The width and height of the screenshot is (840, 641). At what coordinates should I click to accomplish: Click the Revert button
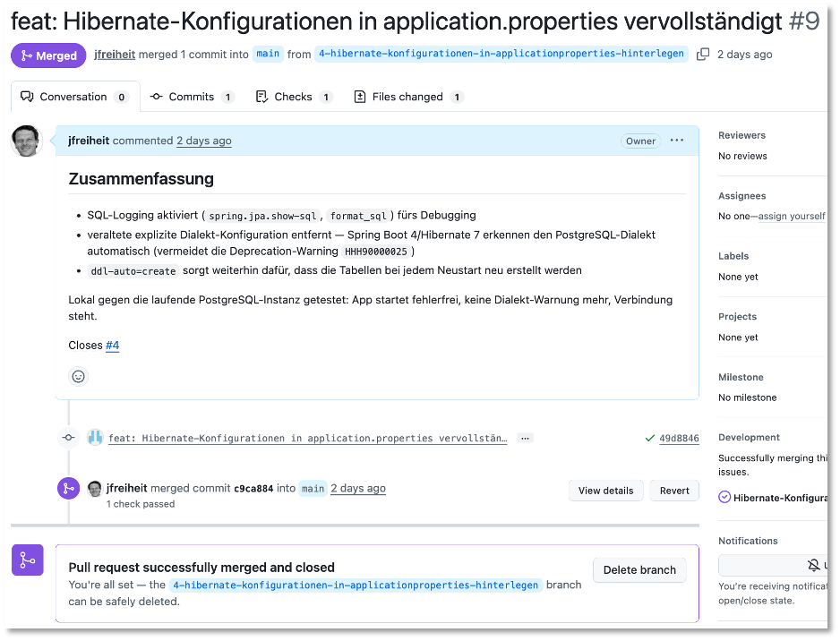[x=674, y=491]
